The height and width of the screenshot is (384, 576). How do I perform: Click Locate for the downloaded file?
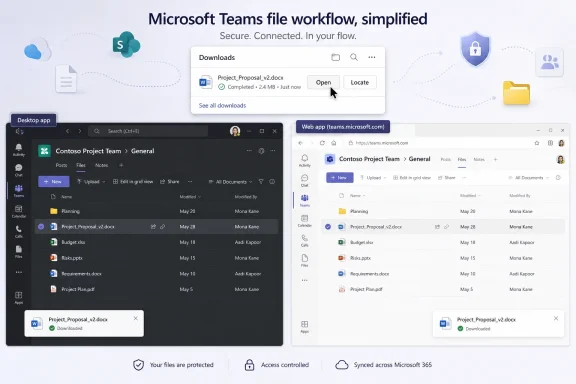click(360, 82)
